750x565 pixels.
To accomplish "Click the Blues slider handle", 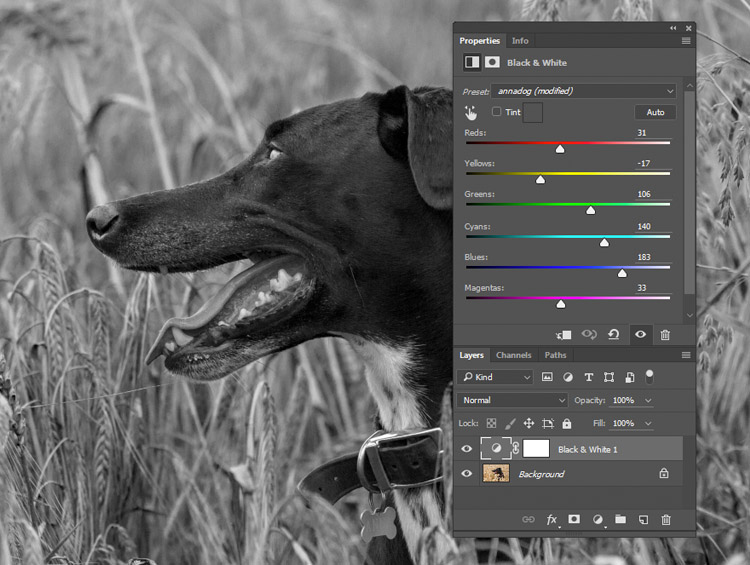I will pyautogui.click(x=622, y=273).
